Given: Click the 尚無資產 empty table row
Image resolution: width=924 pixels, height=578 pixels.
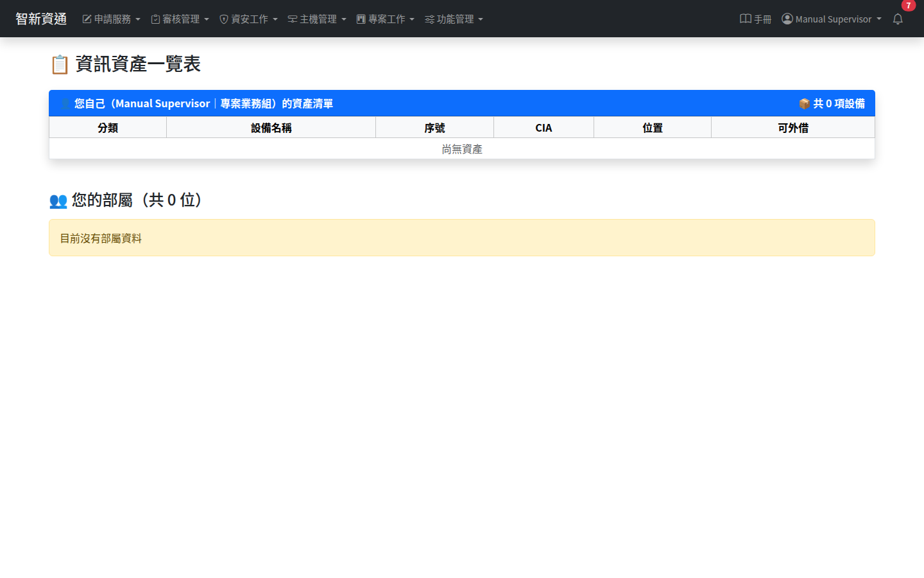Looking at the screenshot, I should 462,149.
